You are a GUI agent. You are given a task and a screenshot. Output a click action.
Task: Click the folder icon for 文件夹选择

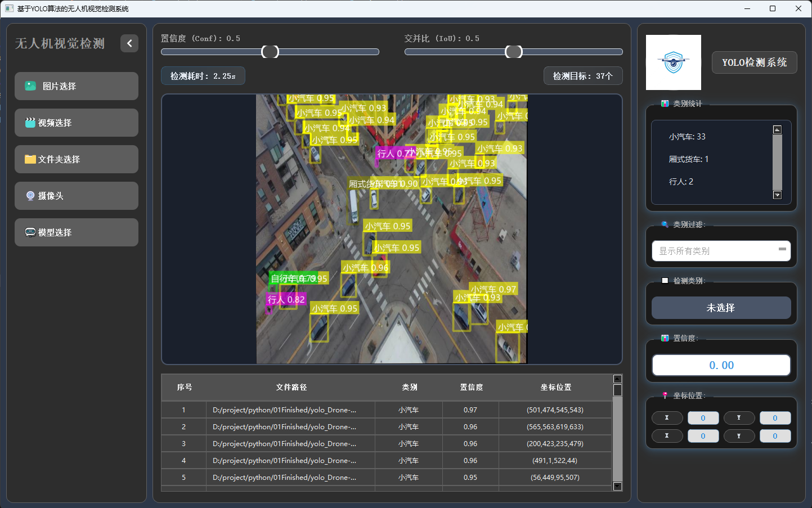30,159
